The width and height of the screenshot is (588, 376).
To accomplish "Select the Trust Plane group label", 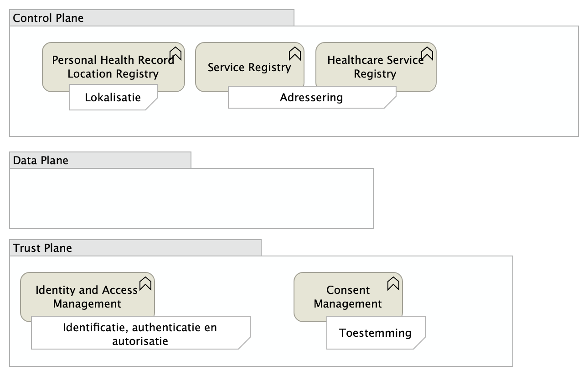I will pos(42,248).
